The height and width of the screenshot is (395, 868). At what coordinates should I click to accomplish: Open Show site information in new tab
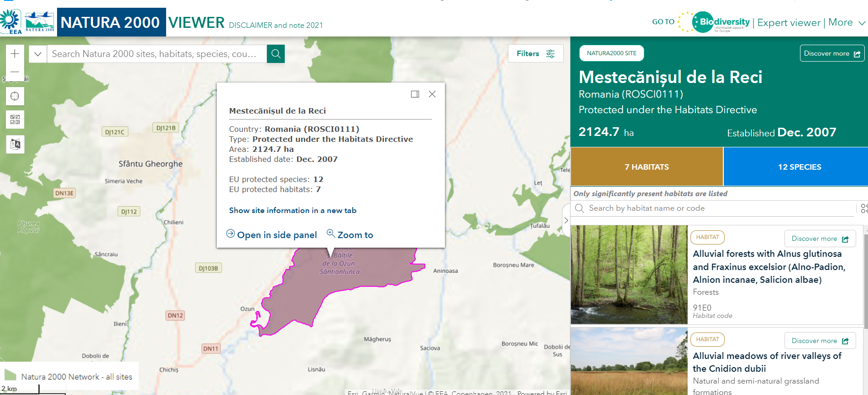pyautogui.click(x=293, y=210)
